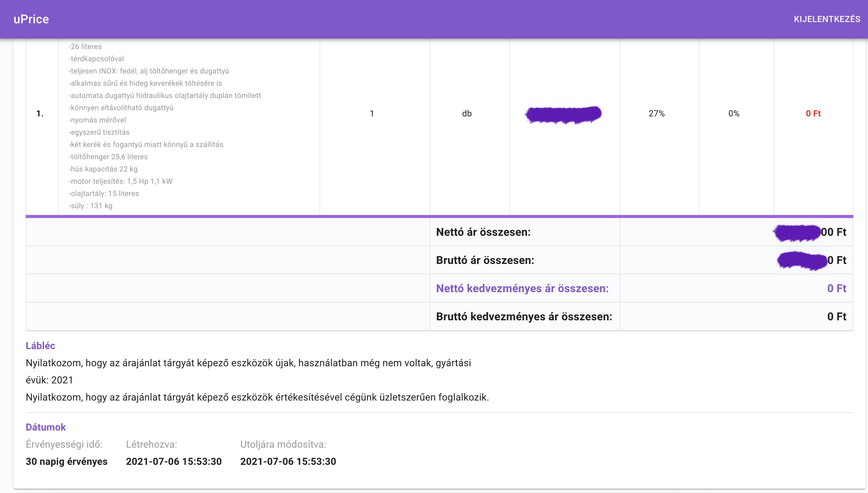Click the Dátumok section heading
868x493 pixels.
pyautogui.click(x=46, y=427)
